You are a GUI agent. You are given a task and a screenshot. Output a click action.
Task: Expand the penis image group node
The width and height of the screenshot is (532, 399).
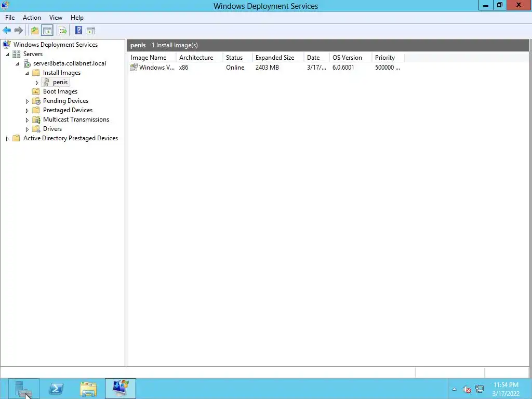coord(37,83)
